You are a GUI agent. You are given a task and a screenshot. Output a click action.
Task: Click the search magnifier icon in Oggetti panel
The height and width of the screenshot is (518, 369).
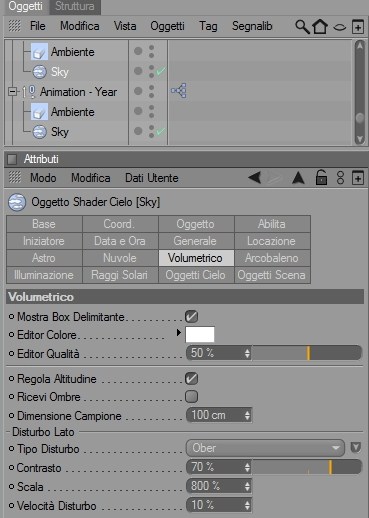[302, 26]
